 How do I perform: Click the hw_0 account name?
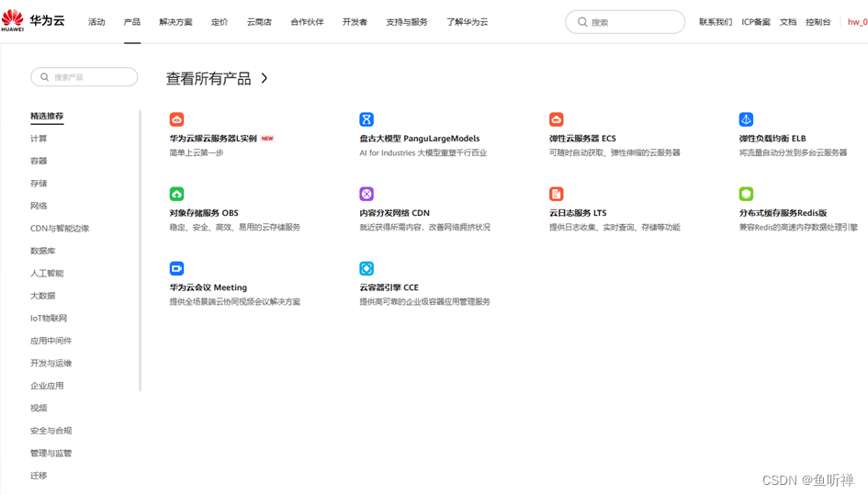[858, 22]
